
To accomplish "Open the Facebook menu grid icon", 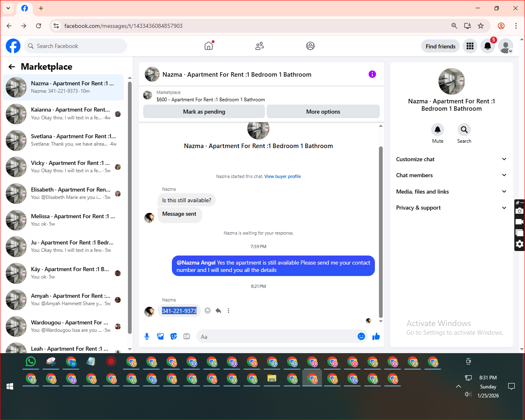I will 470,46.
